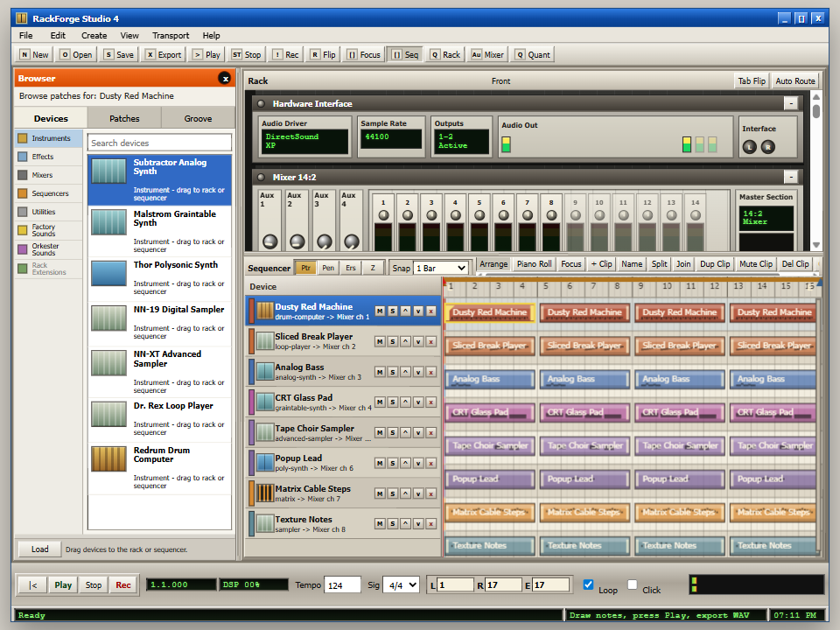This screenshot has width=840, height=630.
Task: Select the Pencil (Pen) sequencer tool
Action: click(x=328, y=268)
